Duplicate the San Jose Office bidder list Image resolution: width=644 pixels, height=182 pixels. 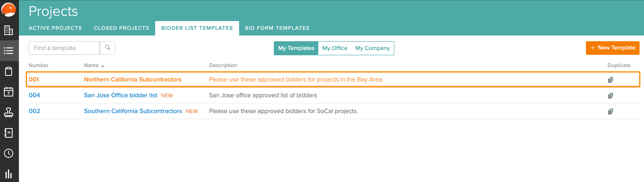pos(610,95)
